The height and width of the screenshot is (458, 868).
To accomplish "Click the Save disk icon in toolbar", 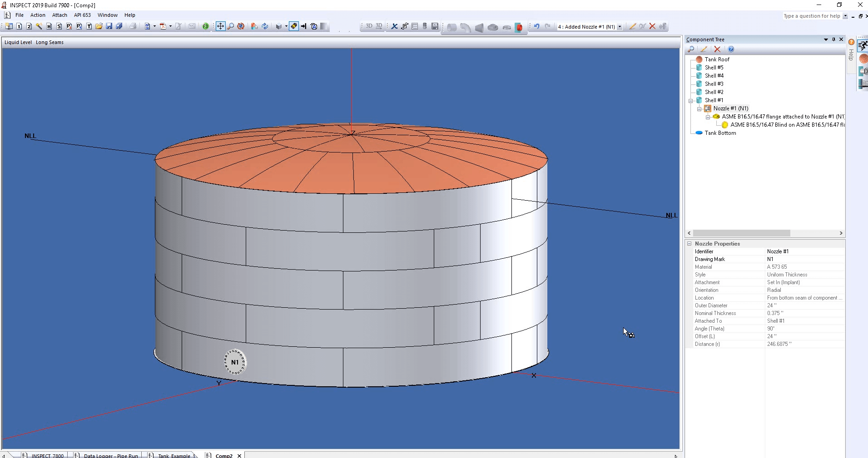I will pos(109,26).
